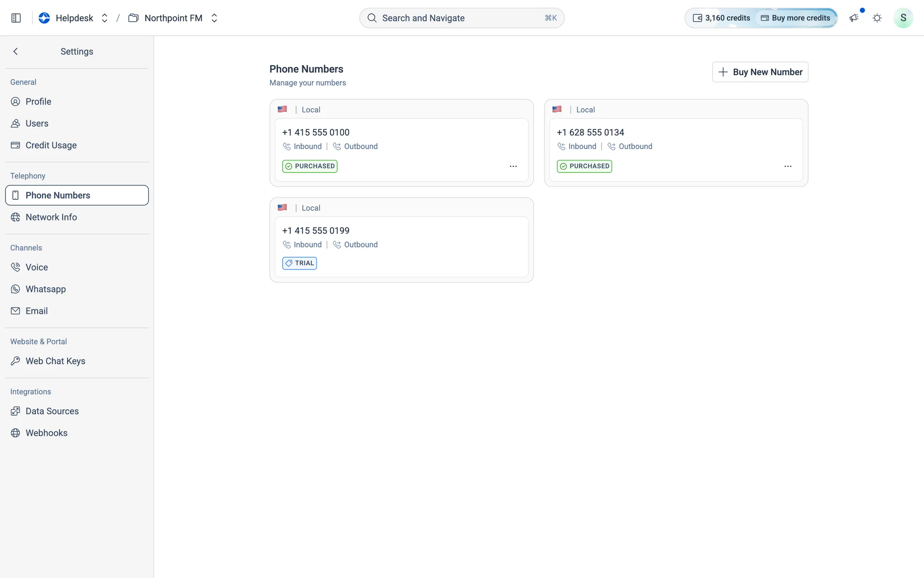Open options menu for +1 628 555 0134
Image resolution: width=924 pixels, height=578 pixels.
click(x=788, y=166)
